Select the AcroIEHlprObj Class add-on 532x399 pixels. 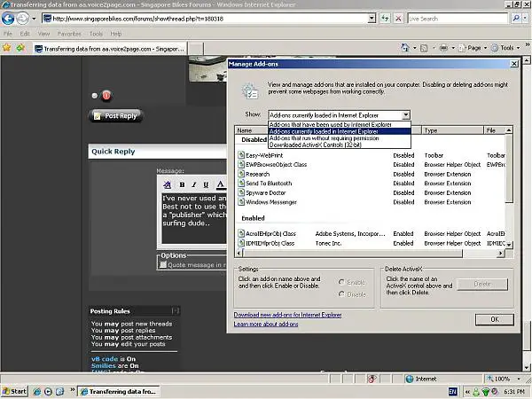372,234
